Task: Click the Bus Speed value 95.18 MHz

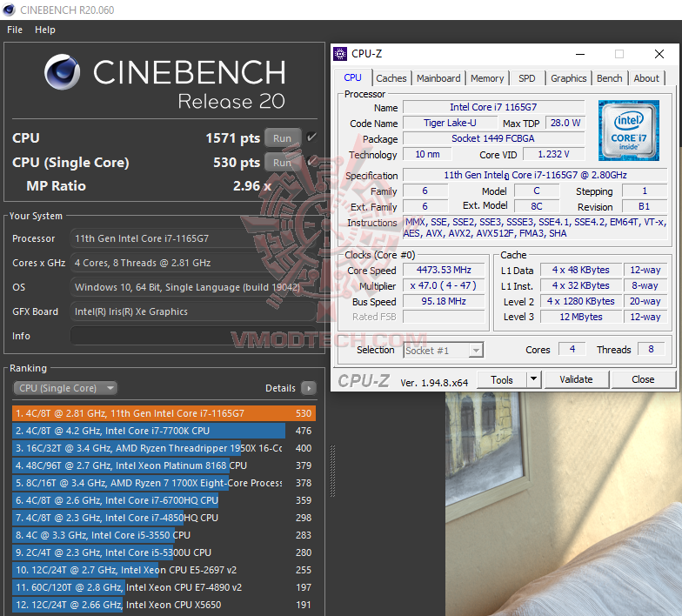Action: coord(444,301)
